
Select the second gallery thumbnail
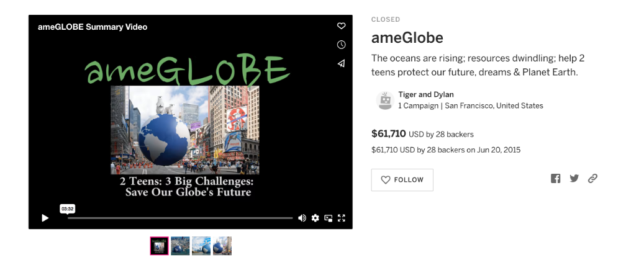tap(180, 246)
